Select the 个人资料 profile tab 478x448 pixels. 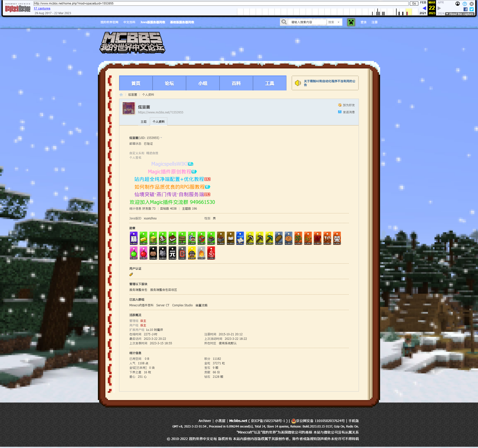pyautogui.click(x=159, y=122)
